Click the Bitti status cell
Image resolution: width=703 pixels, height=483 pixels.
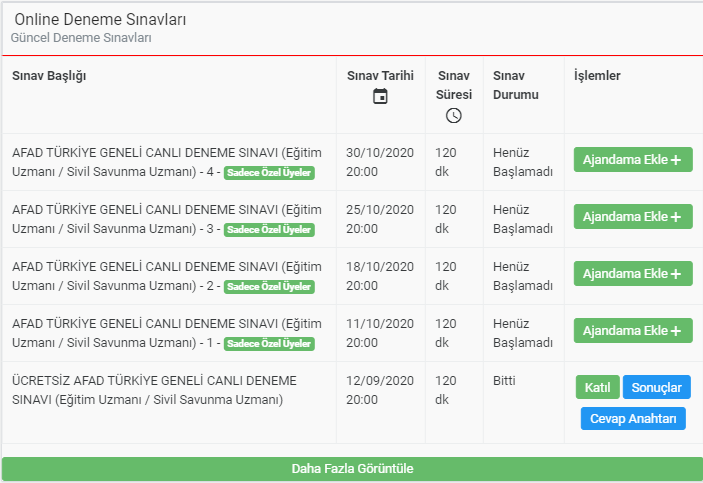tap(504, 380)
